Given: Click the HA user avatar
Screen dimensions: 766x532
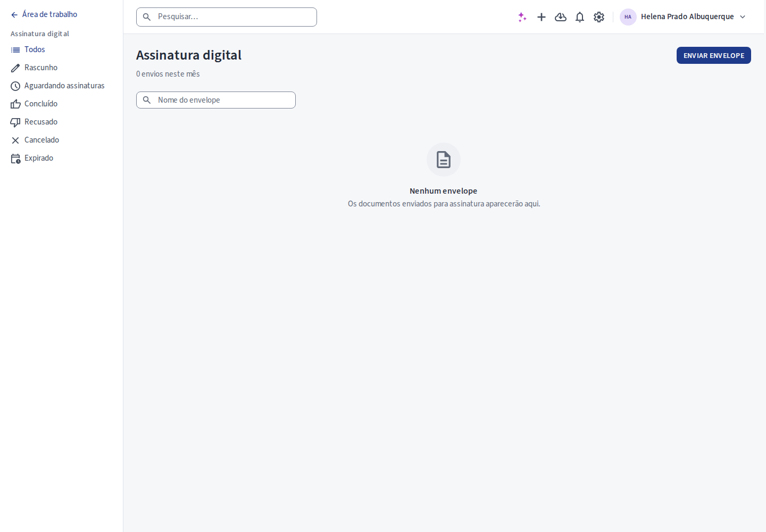Looking at the screenshot, I should point(628,17).
